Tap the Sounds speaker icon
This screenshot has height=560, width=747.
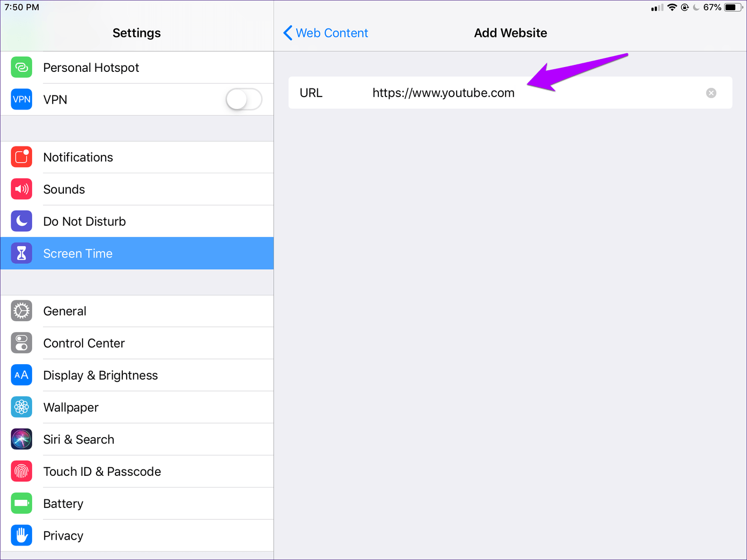point(21,189)
